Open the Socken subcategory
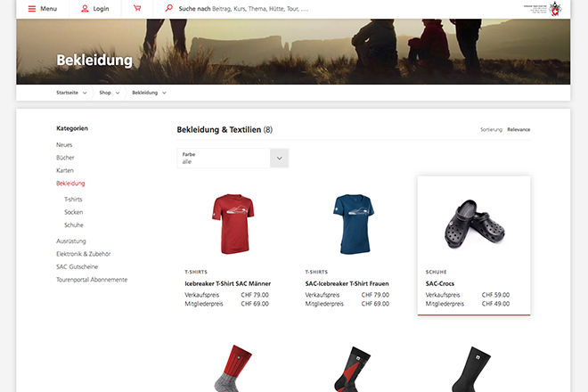The width and height of the screenshot is (588, 392). coord(73,212)
